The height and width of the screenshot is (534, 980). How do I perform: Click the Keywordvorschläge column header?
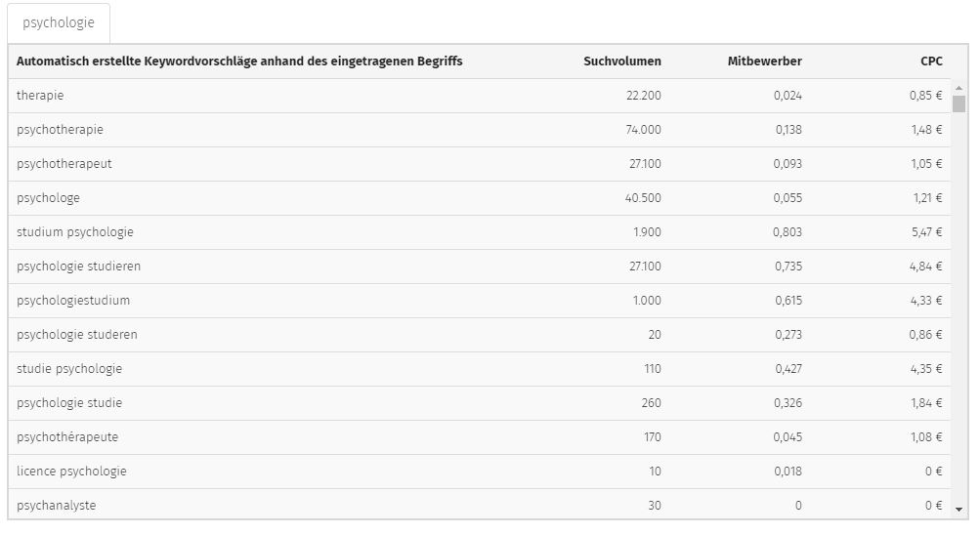coord(239,62)
